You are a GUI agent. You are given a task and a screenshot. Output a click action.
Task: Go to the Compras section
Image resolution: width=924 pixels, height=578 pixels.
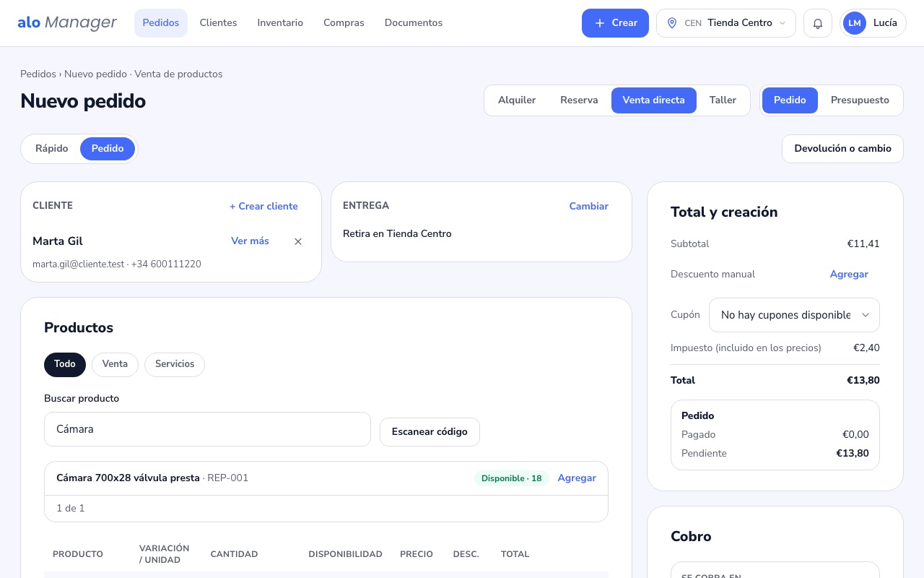(344, 23)
